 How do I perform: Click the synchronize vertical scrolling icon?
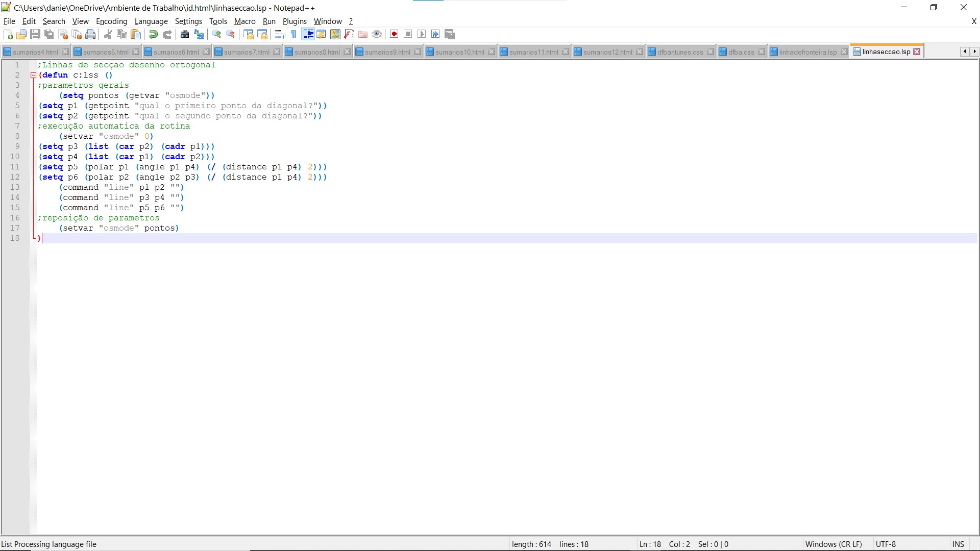(249, 34)
